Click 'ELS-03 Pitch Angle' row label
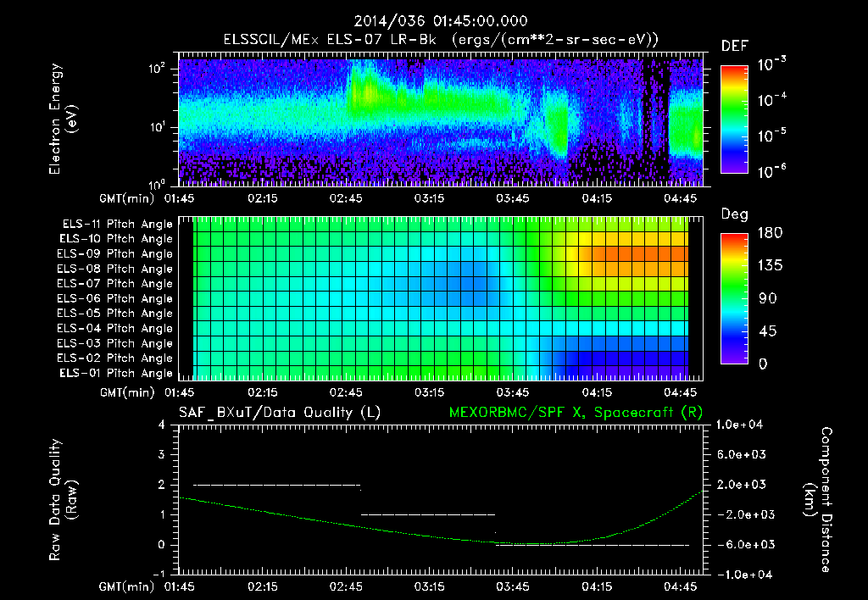Viewport: 868px width, 600px height. tap(114, 343)
